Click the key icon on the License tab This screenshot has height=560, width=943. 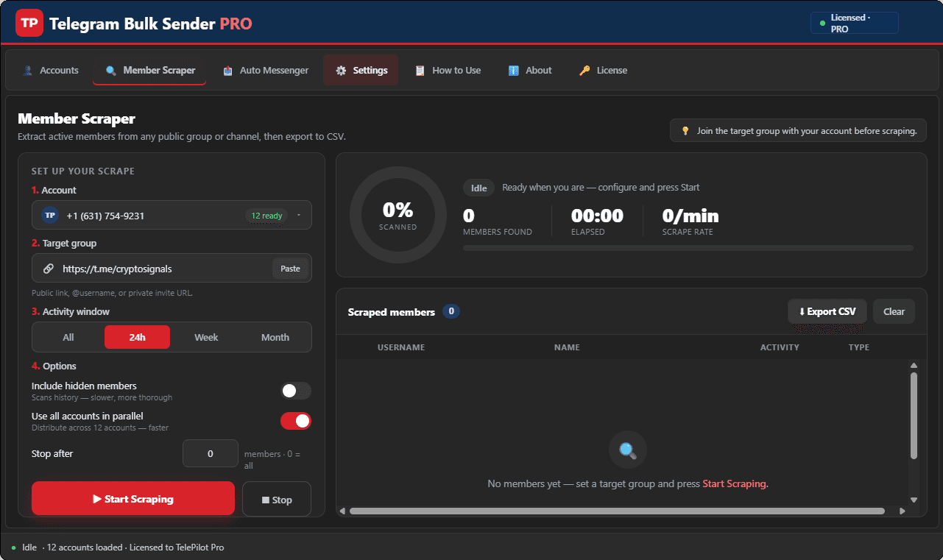(584, 71)
